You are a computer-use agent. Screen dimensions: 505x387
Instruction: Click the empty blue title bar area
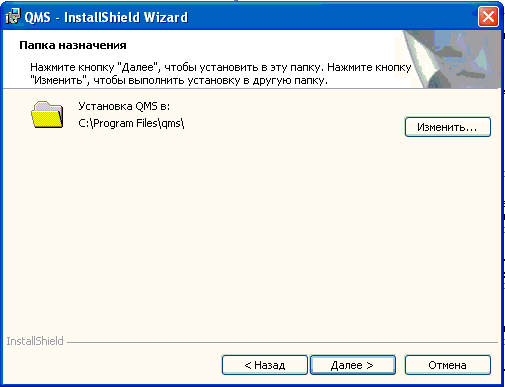tap(333, 16)
